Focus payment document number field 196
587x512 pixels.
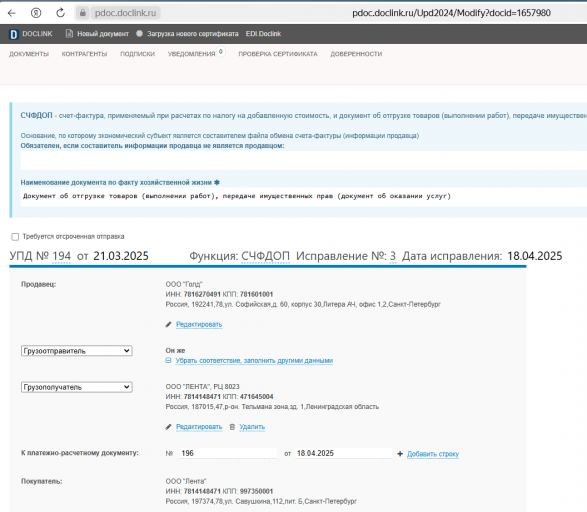coord(228,453)
